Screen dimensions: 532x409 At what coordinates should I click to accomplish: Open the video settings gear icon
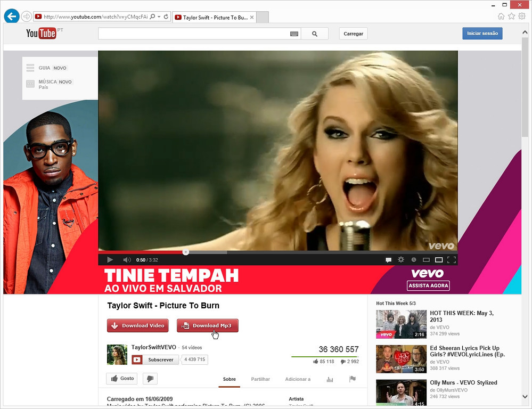click(400, 259)
